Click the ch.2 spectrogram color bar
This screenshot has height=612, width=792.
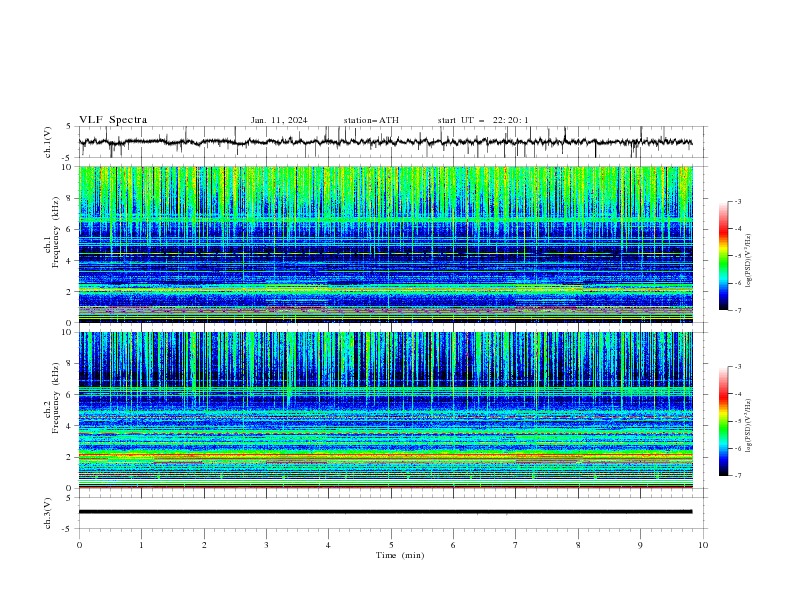(723, 421)
